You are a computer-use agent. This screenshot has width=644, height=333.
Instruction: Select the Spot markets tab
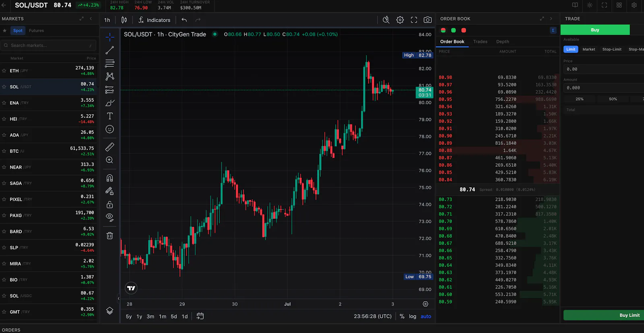(x=18, y=31)
